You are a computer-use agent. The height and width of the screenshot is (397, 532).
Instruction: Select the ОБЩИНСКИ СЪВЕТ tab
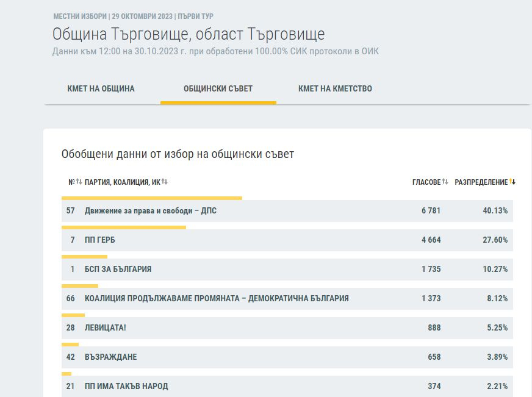point(218,89)
